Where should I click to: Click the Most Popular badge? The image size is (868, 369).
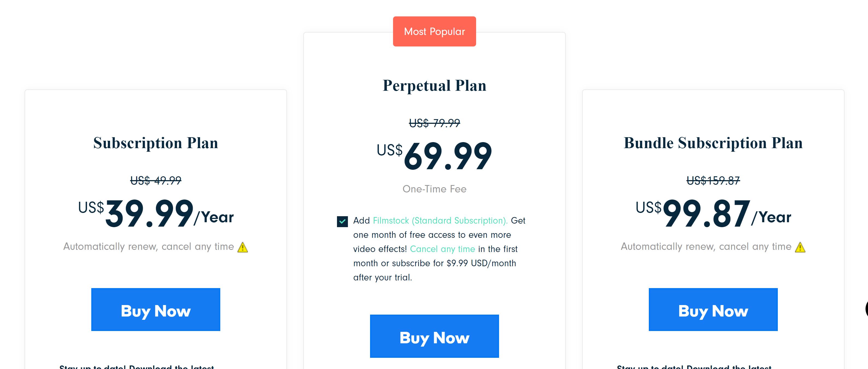(434, 31)
